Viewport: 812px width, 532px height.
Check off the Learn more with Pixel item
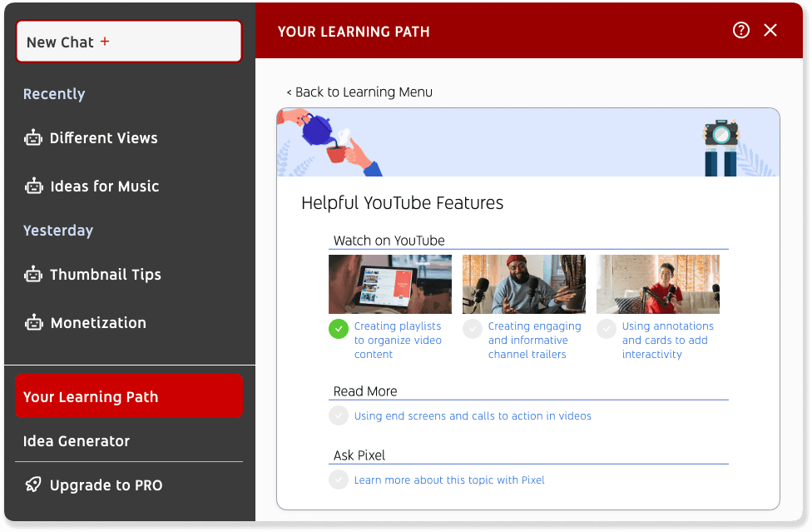(x=339, y=480)
